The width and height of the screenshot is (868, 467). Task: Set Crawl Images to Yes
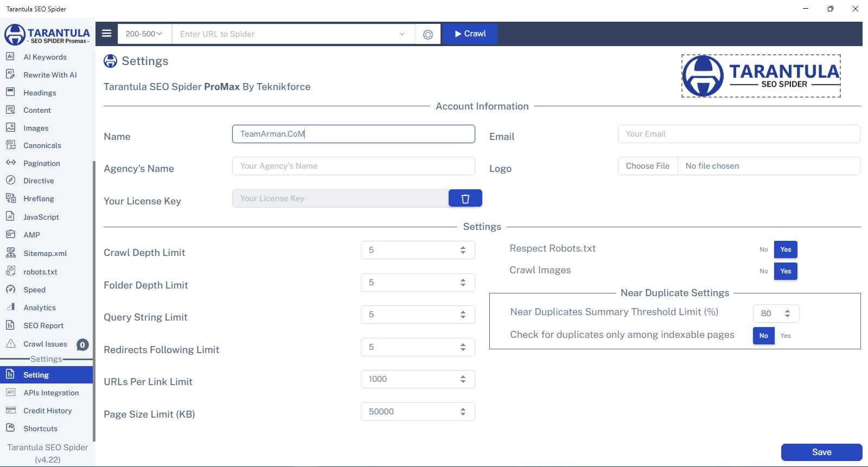[x=786, y=271]
